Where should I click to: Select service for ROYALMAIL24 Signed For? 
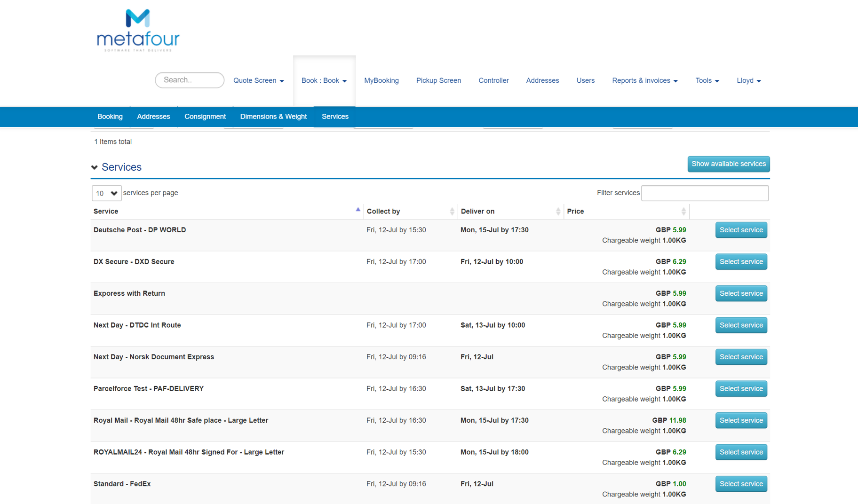741,452
